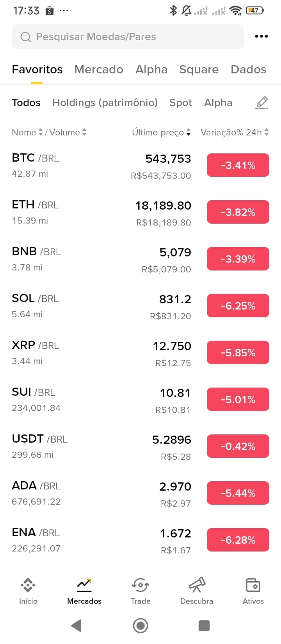Select the Holdings (patrimônio) filter
281x644 pixels.
pyautogui.click(x=105, y=103)
